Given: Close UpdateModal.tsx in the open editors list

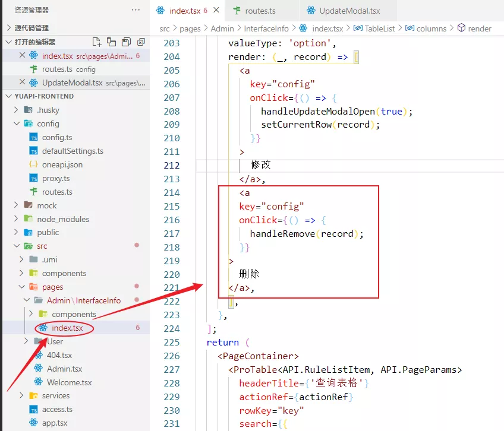Looking at the screenshot, I should click(x=22, y=82).
